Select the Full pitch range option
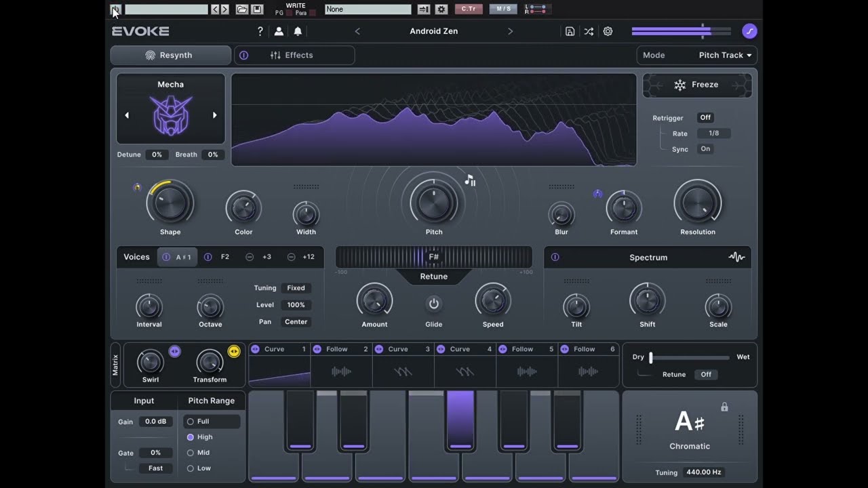This screenshot has width=868, height=488. point(211,422)
